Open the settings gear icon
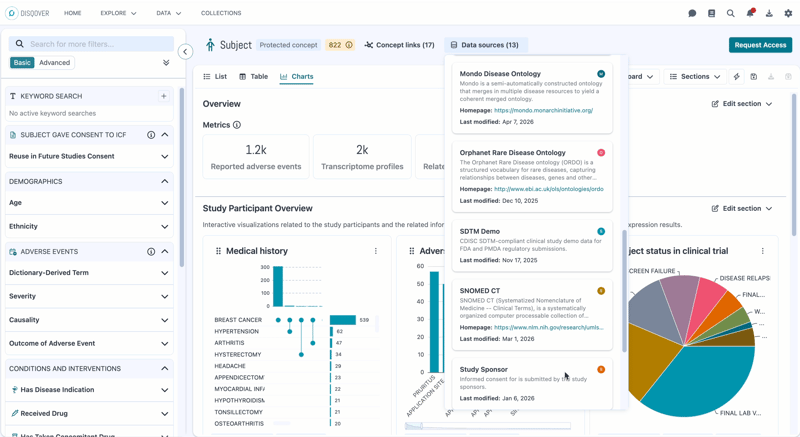Image resolution: width=800 pixels, height=437 pixels. pyautogui.click(x=788, y=13)
